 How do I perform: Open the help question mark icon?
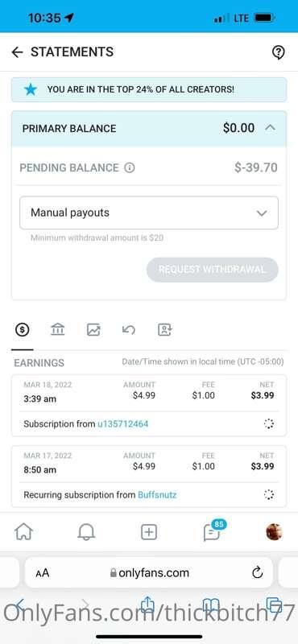click(x=279, y=52)
